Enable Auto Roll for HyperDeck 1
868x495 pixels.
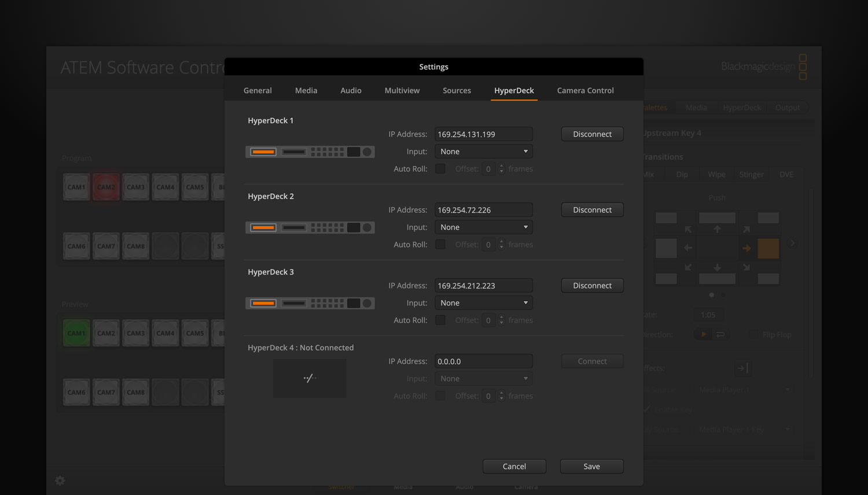(440, 168)
